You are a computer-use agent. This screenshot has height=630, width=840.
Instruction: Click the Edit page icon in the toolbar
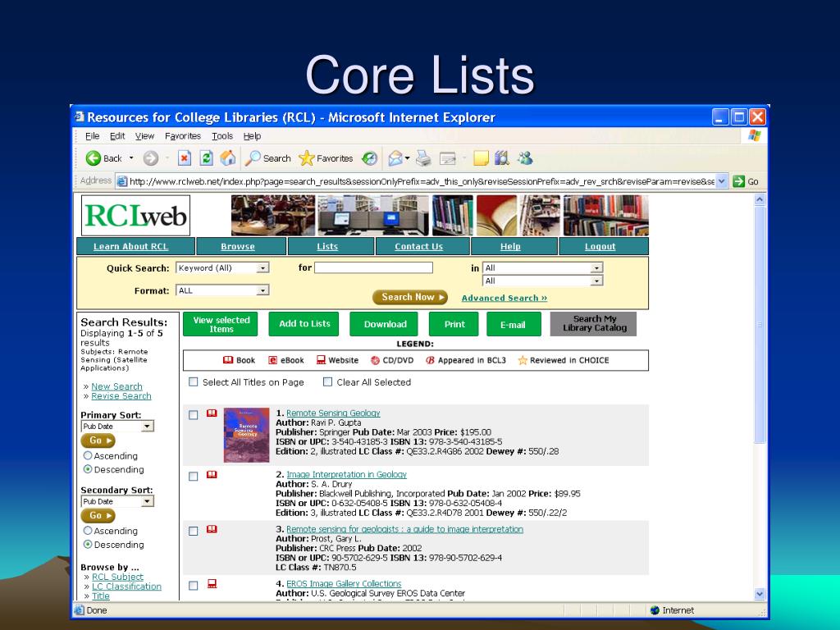[x=447, y=158]
